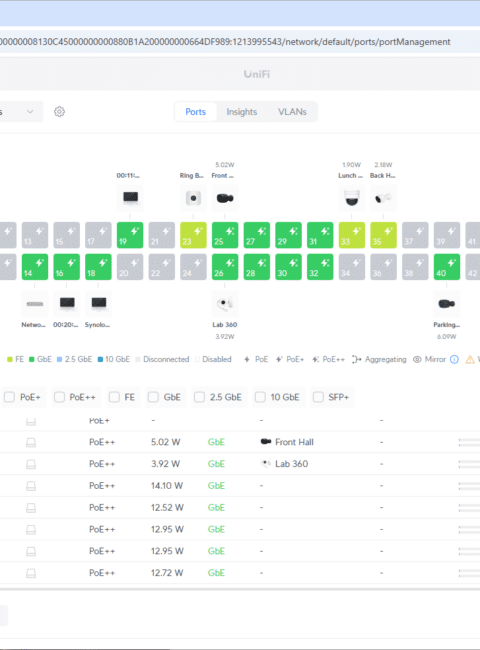Image resolution: width=480 pixels, height=650 pixels.
Task: Select port 31 on the switch diagram
Action: pyautogui.click(x=320, y=235)
